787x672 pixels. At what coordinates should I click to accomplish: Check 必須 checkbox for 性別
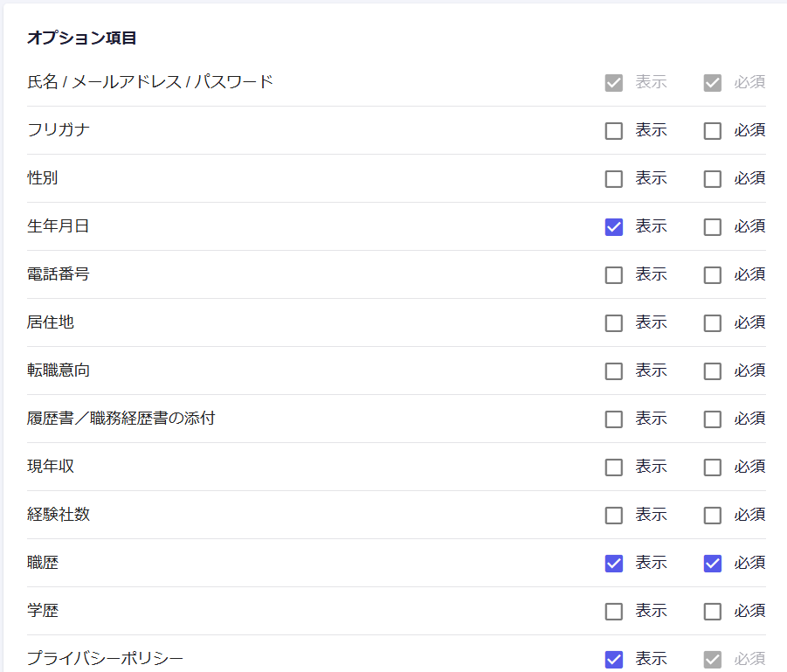point(713,179)
